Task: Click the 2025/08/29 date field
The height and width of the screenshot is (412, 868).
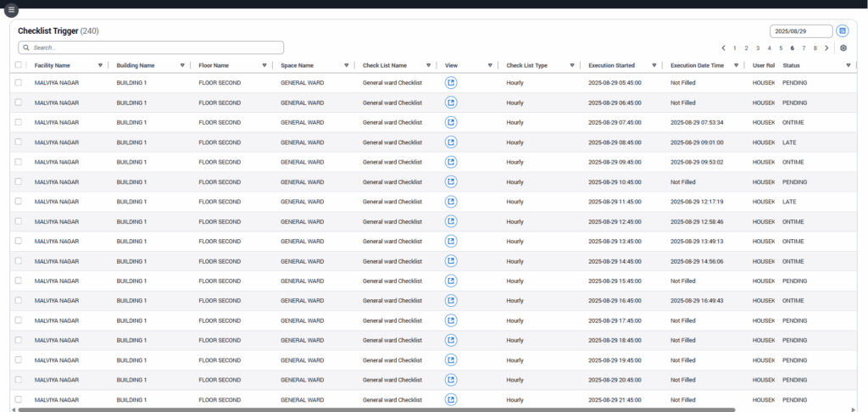Action: pos(801,31)
